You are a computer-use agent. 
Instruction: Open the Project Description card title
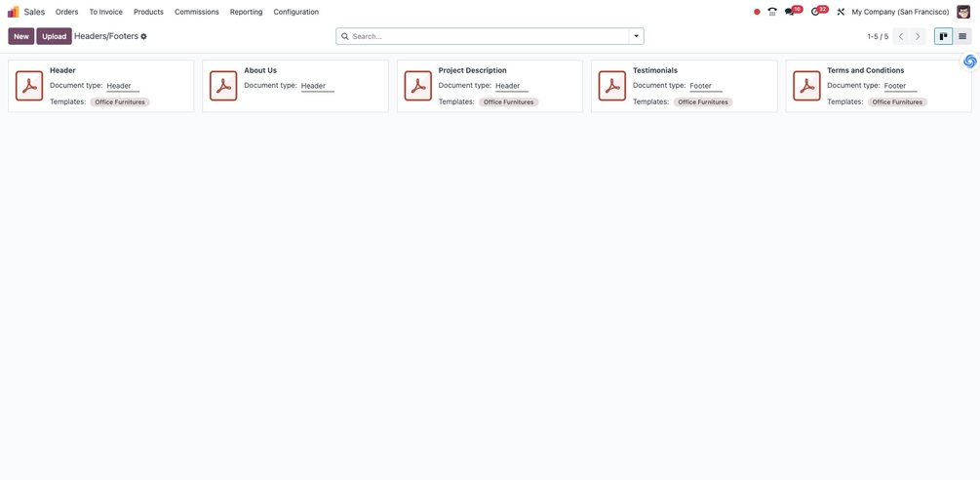(473, 70)
